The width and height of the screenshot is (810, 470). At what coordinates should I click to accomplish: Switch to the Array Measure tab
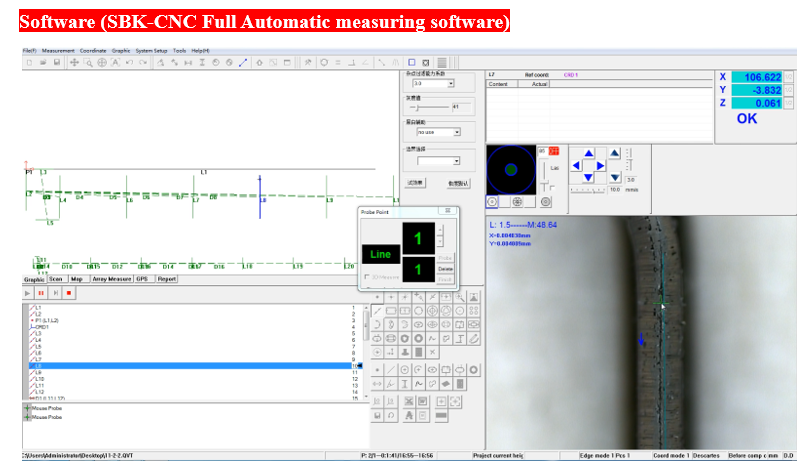[112, 279]
